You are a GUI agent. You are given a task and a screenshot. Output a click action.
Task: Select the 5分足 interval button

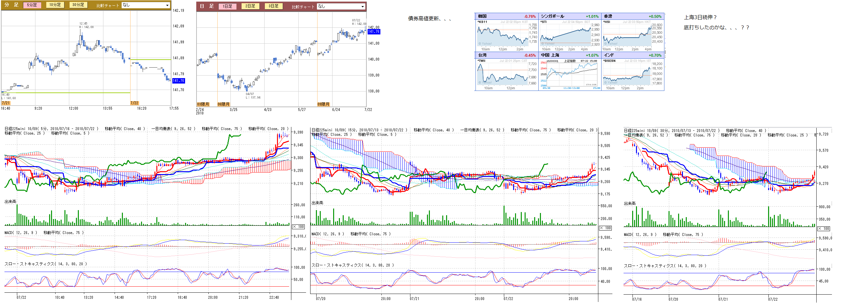click(32, 5)
